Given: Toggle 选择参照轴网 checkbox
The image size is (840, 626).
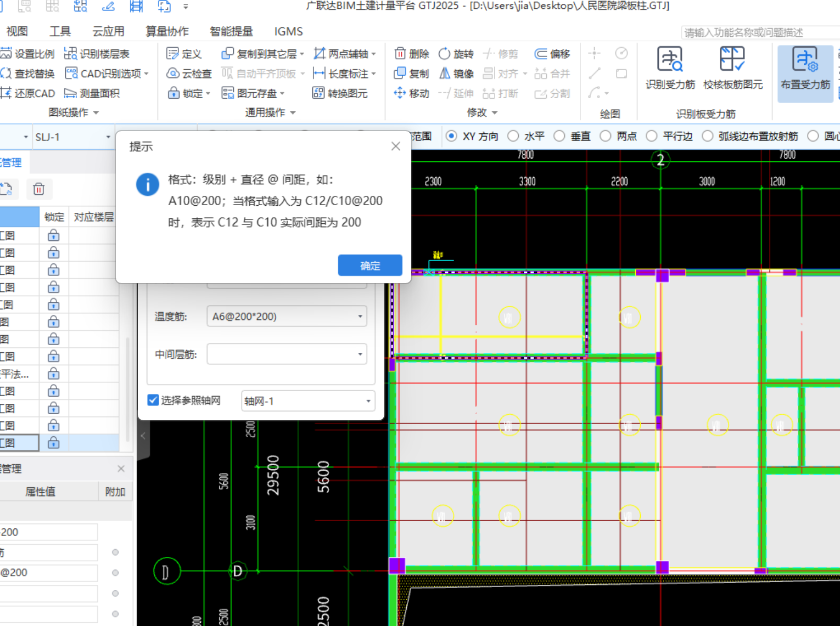Looking at the screenshot, I should click(153, 401).
